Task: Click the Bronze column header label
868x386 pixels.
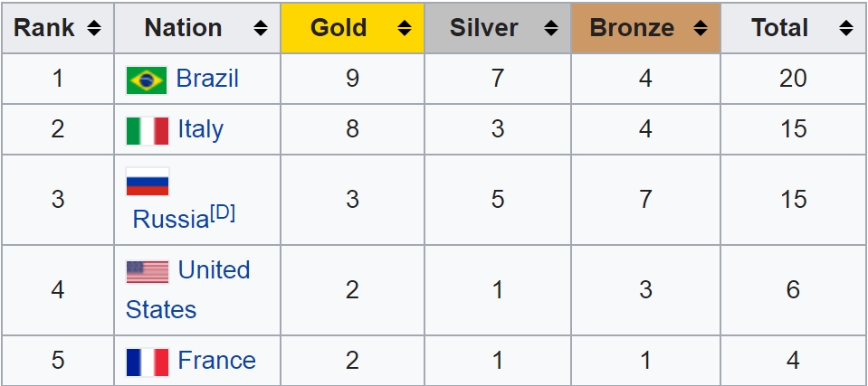Action: 632,28
